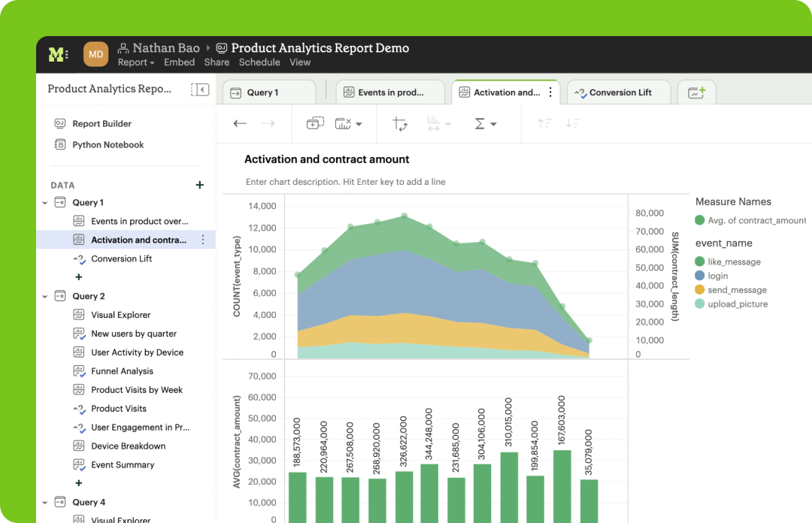Open Visual Explorer under Query 2
Screen dimensions: 812x523
pyautogui.click(x=120, y=316)
